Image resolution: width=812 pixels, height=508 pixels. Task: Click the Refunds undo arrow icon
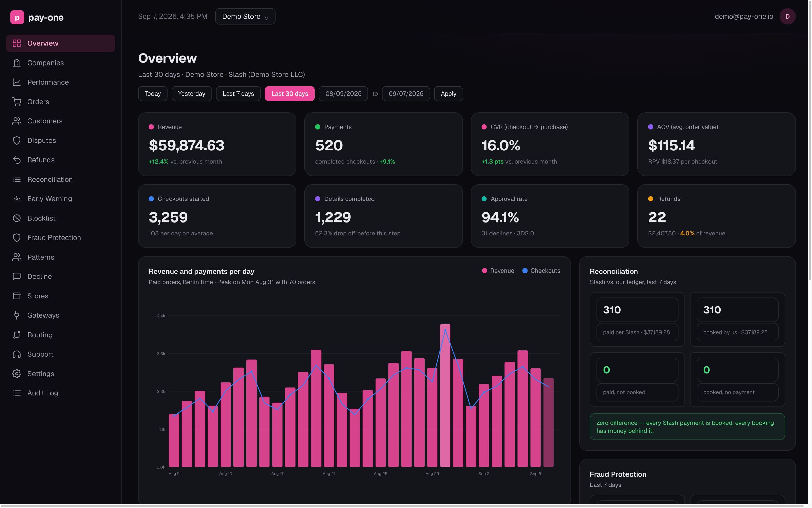17,160
